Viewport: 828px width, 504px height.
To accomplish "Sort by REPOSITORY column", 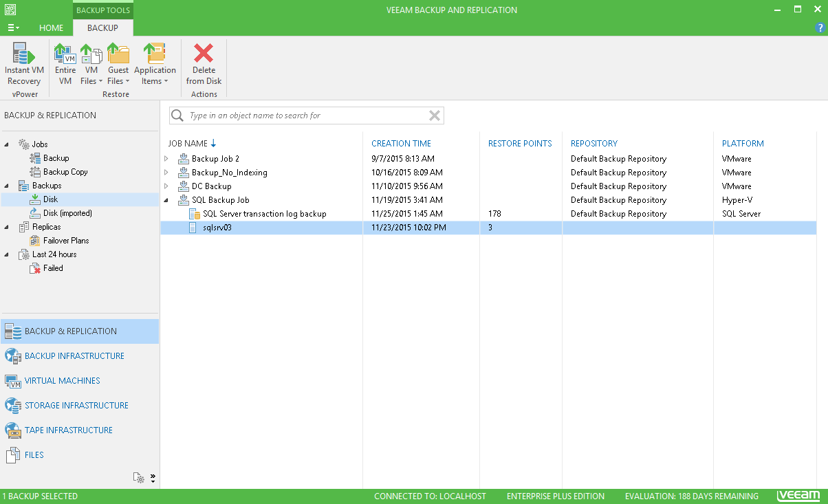I will click(x=594, y=144).
